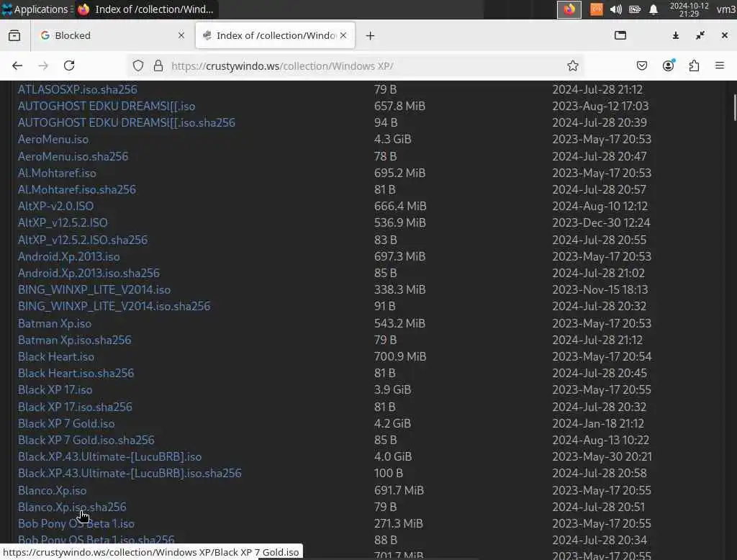The width and height of the screenshot is (737, 560).
Task: Reload the current page
Action: pyautogui.click(x=69, y=66)
